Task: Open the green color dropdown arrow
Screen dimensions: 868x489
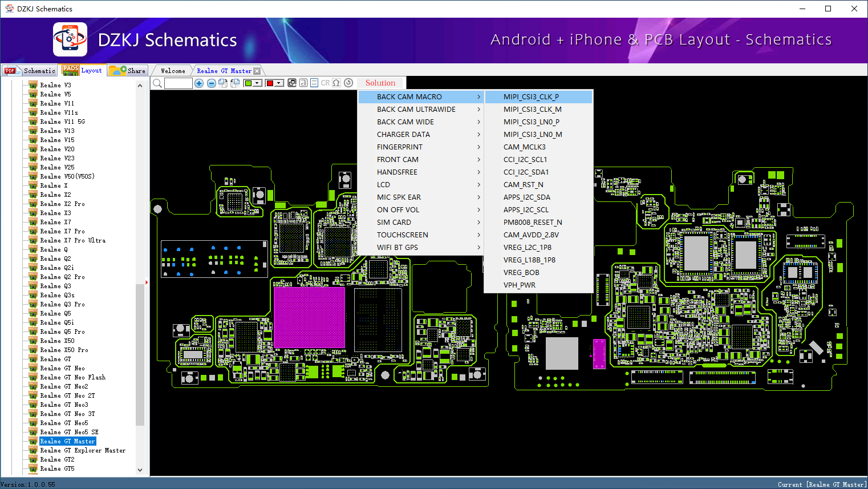Action: (x=258, y=83)
